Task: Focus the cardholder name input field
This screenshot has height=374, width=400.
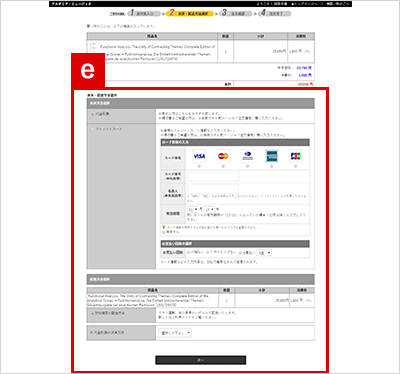Action: click(213, 189)
